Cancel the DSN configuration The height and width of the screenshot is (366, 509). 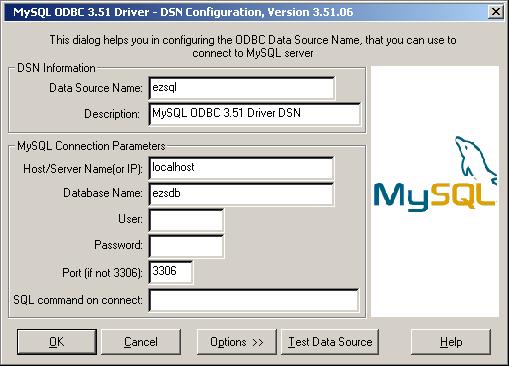click(141, 342)
